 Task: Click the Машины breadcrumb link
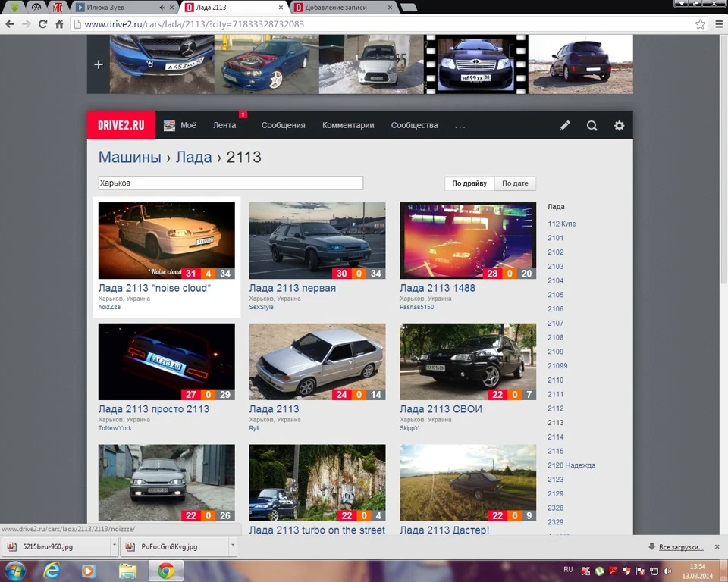[x=130, y=157]
